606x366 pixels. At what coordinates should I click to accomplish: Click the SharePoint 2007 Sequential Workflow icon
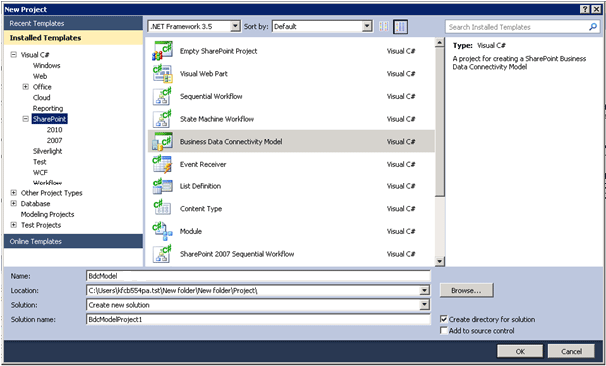point(162,254)
